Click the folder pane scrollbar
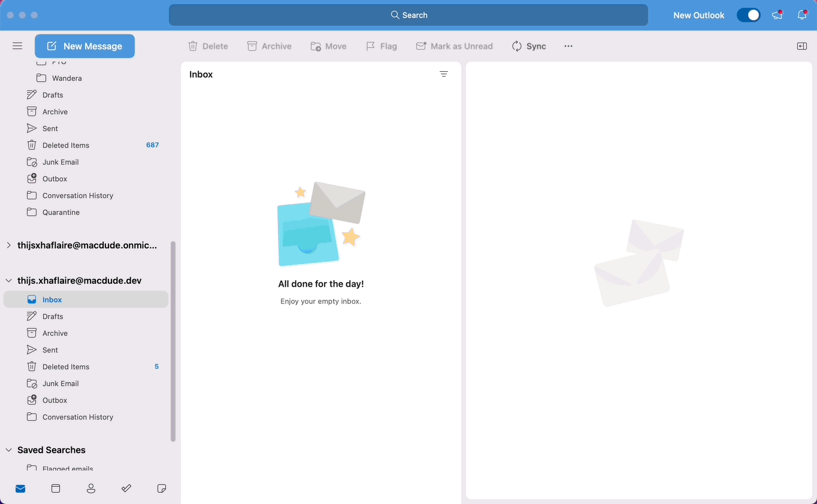Image resolution: width=817 pixels, height=504 pixels. pyautogui.click(x=173, y=341)
